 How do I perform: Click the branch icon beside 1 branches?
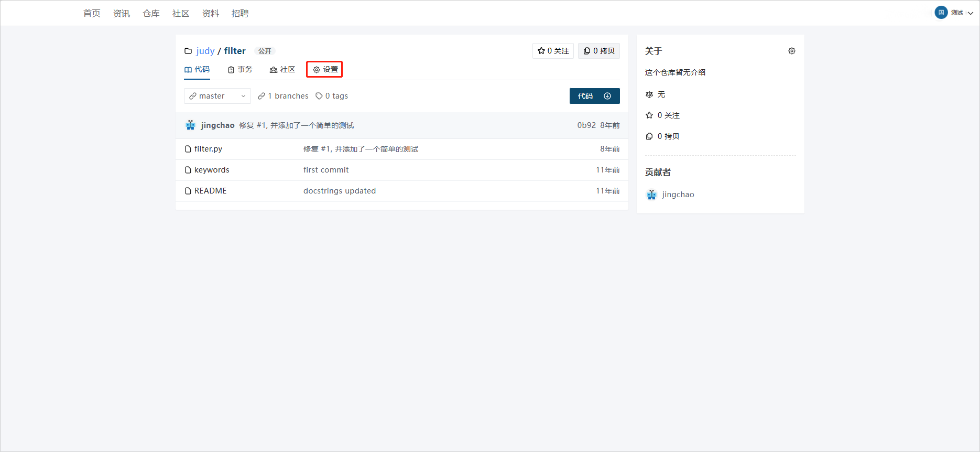pos(262,96)
